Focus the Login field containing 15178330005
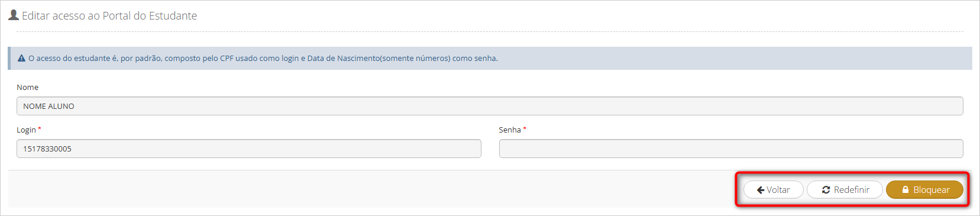 tap(249, 149)
